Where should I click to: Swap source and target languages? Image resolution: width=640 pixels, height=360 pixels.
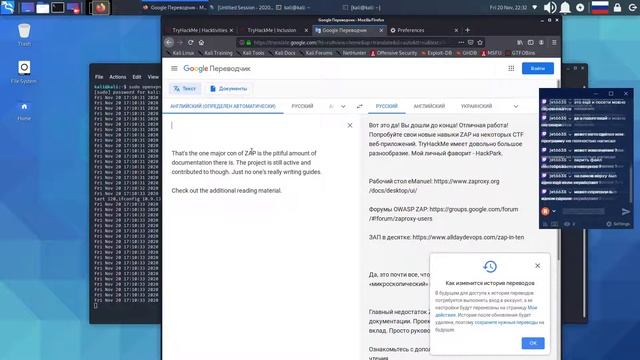coord(360,106)
